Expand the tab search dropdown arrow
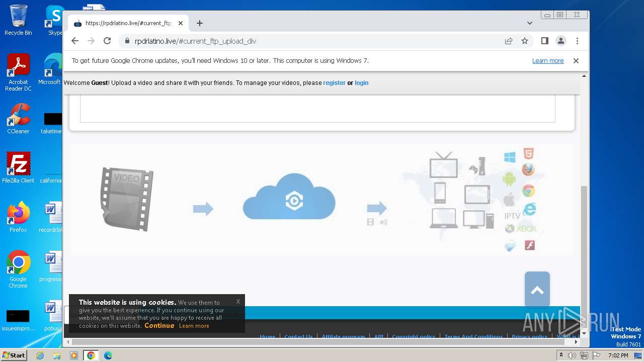 [x=530, y=23]
